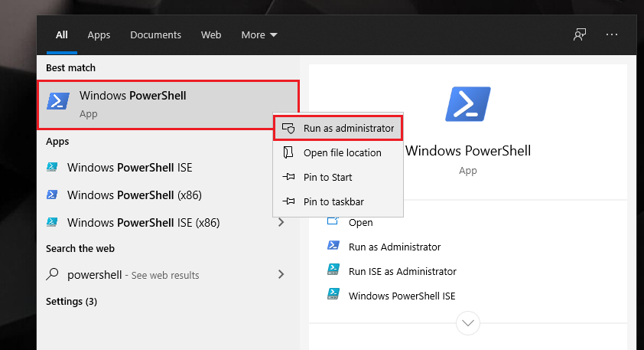This screenshot has width=644, height=350.
Task: Click the magnifier icon beside powershell web search
Action: (x=53, y=274)
